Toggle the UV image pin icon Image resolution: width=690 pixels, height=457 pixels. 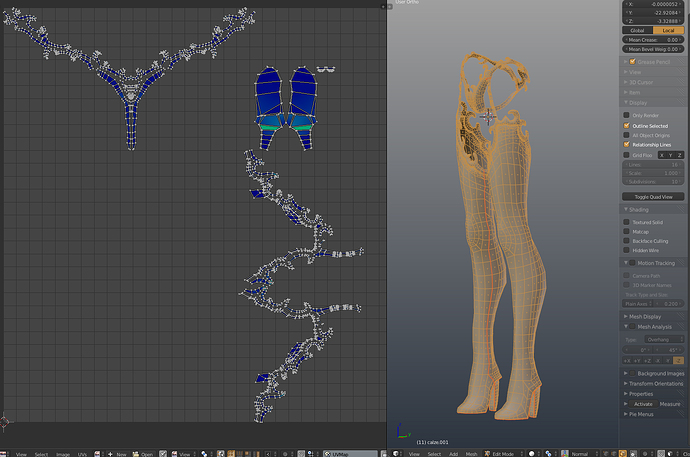point(163,453)
